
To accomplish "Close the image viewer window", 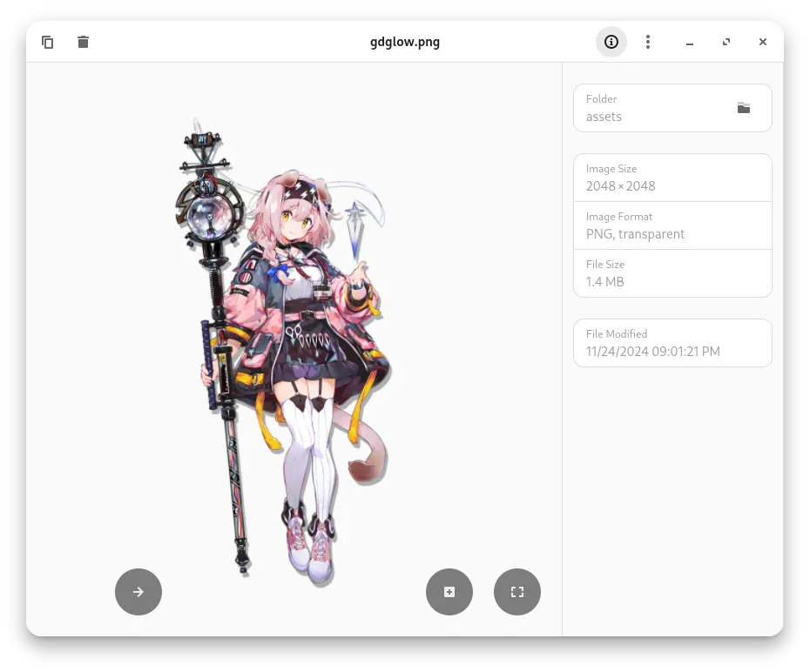I will point(763,42).
